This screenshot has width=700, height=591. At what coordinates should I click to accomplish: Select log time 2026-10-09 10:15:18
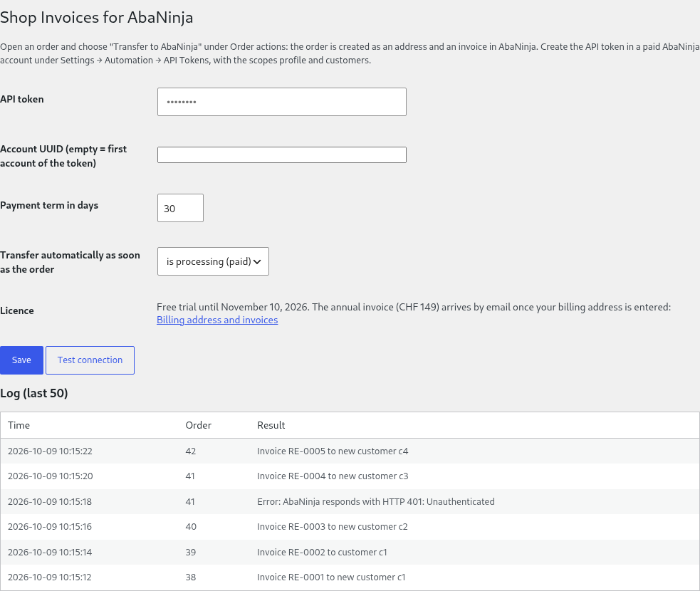50,502
